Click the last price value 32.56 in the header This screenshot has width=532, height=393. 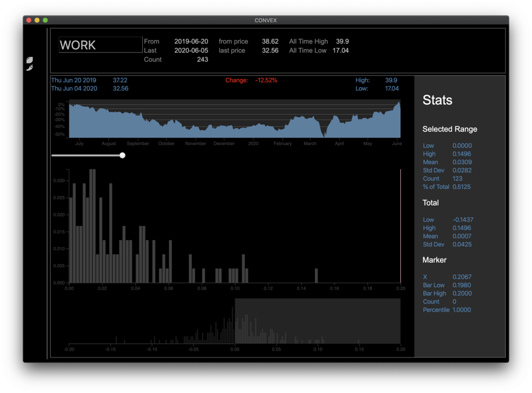[270, 50]
